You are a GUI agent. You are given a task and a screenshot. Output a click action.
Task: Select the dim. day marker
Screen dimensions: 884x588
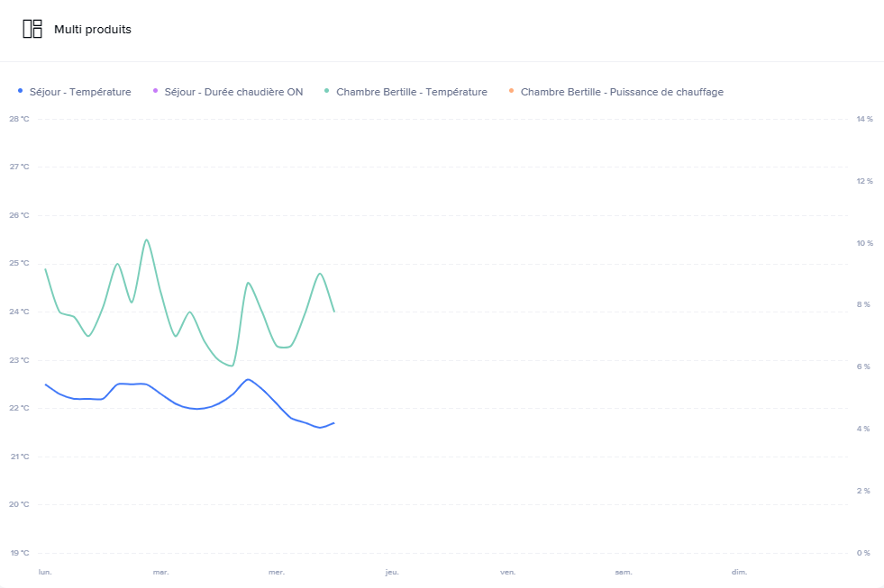739,572
